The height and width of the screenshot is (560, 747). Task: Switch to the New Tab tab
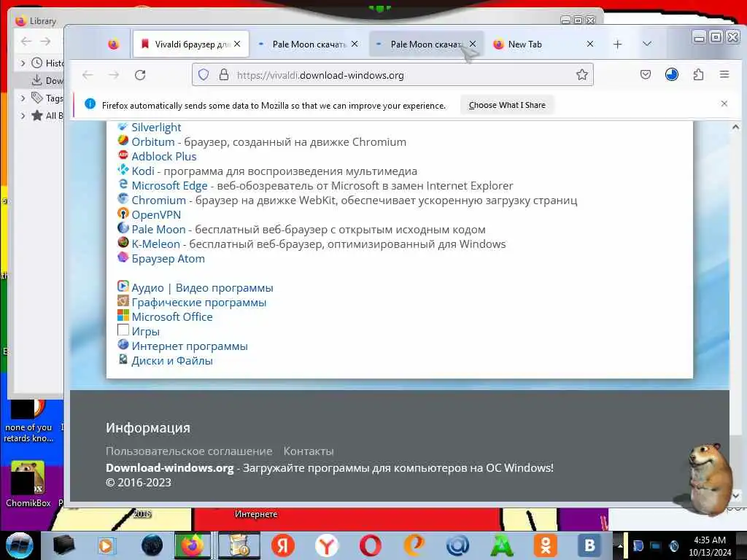[544, 44]
